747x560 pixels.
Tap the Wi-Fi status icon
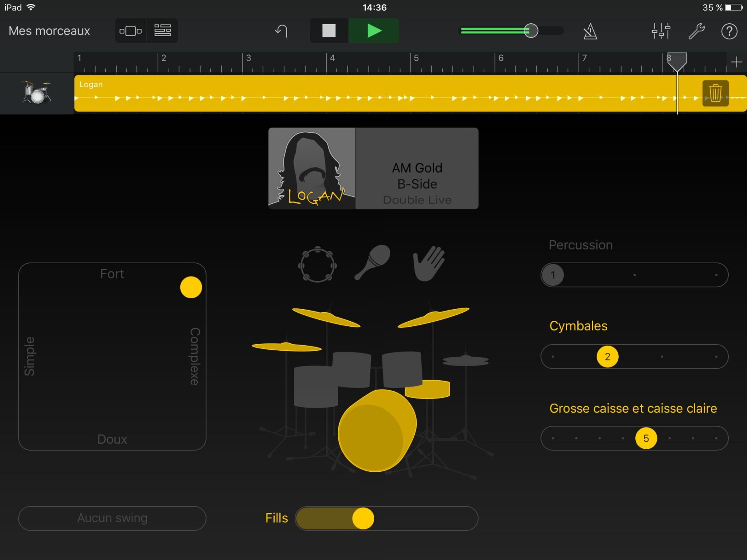click(x=31, y=7)
